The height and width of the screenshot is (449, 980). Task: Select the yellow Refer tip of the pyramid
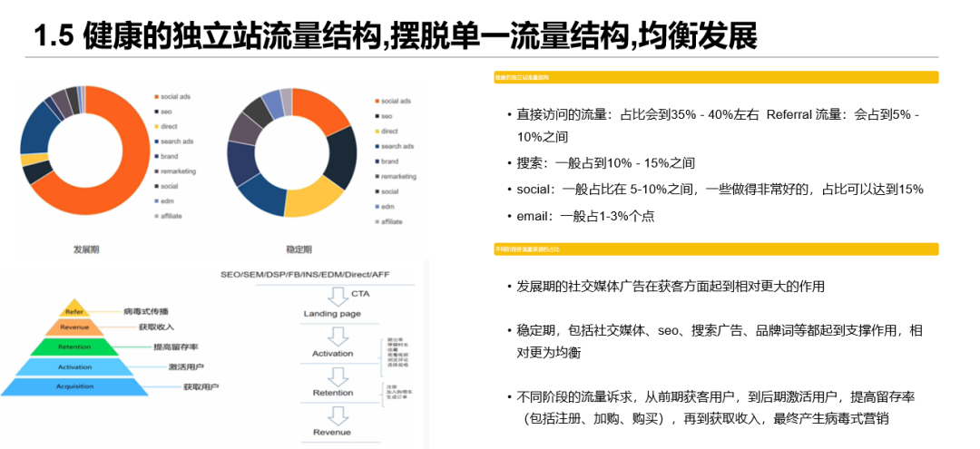(x=74, y=309)
